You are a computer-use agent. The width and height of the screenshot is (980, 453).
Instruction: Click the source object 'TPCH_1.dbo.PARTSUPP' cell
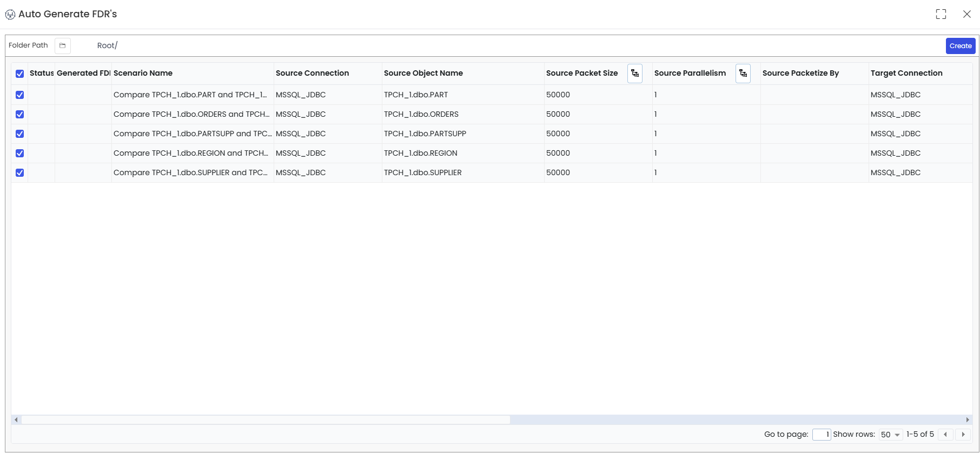[x=463, y=134]
